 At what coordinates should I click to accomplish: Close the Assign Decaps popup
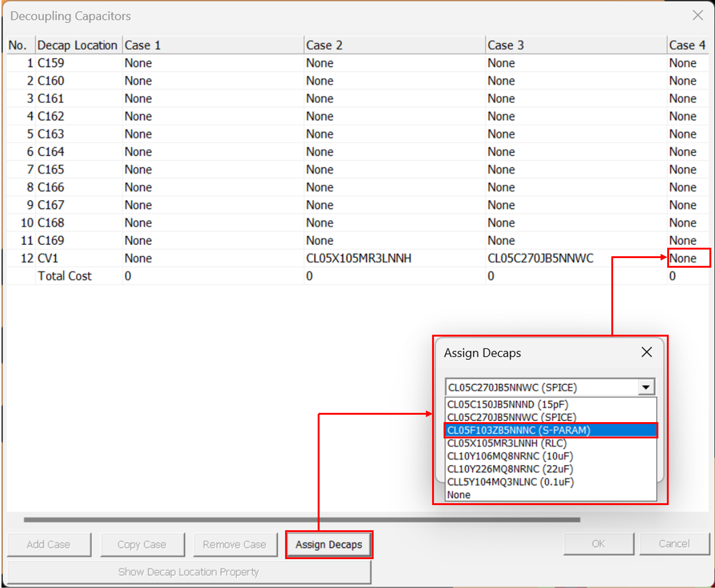[x=646, y=352]
